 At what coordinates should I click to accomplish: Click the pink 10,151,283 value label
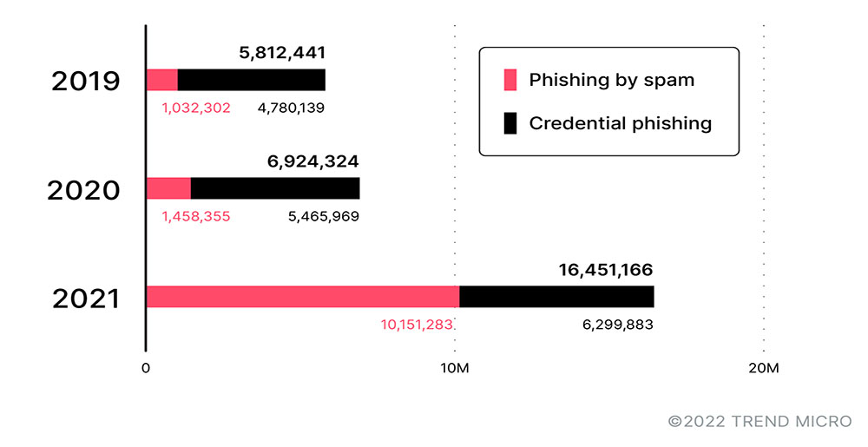pos(417,325)
